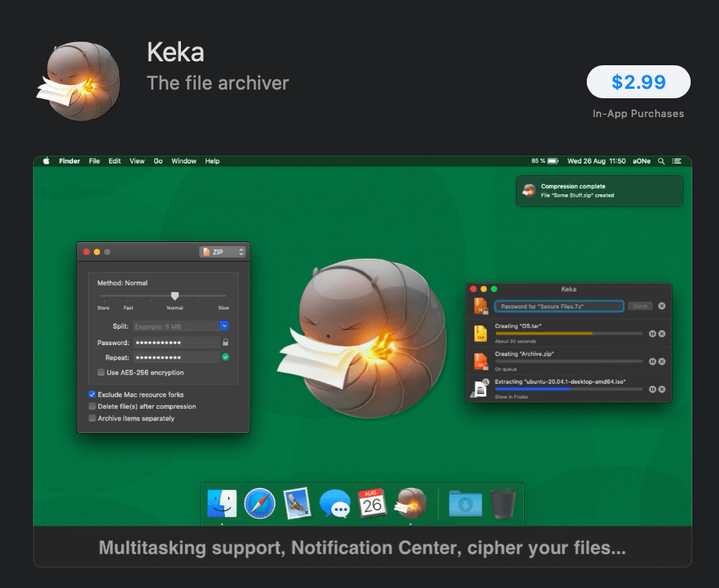This screenshot has width=719, height=588.
Task: Cancel the Creating OS.tar task
Action: coord(662,333)
